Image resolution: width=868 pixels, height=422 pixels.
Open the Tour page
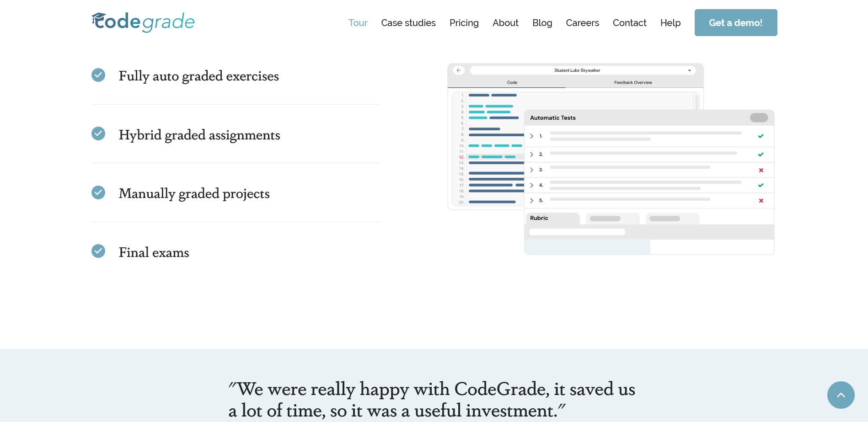pyautogui.click(x=358, y=23)
